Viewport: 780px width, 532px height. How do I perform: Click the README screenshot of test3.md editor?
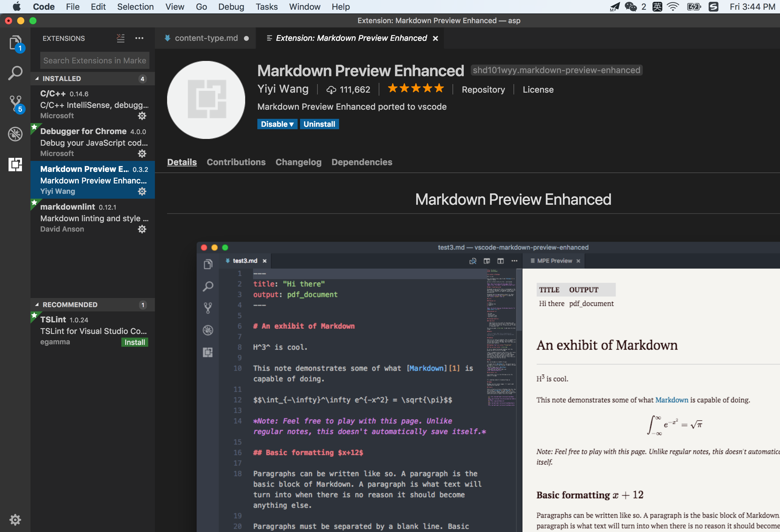point(488,387)
